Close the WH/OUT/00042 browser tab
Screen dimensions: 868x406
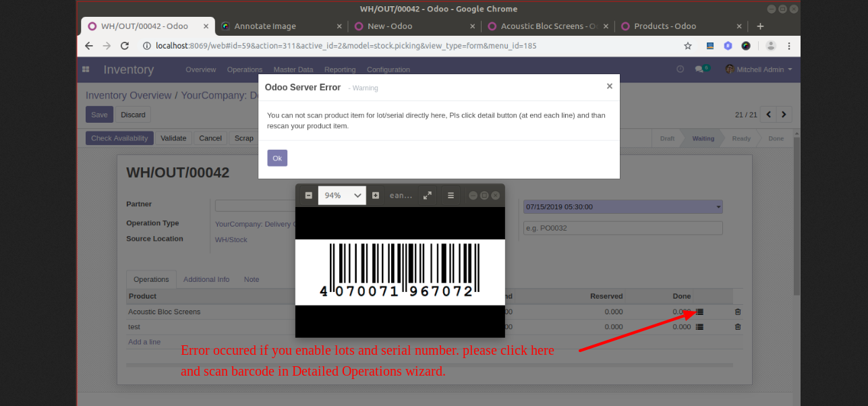[206, 26]
